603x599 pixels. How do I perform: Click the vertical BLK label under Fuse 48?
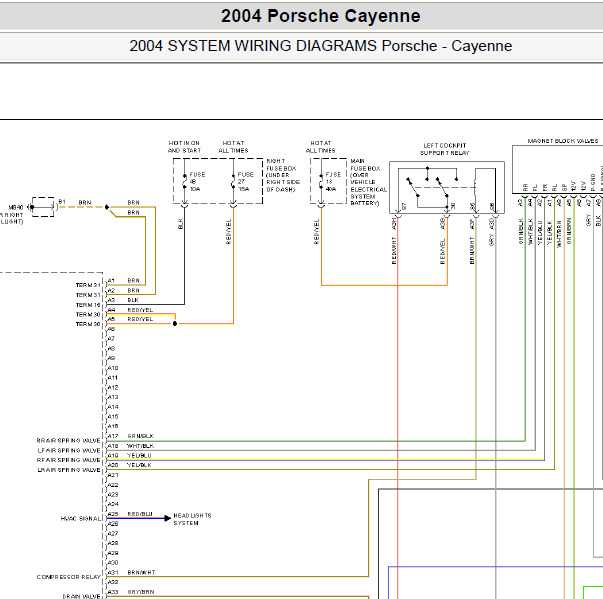point(180,224)
